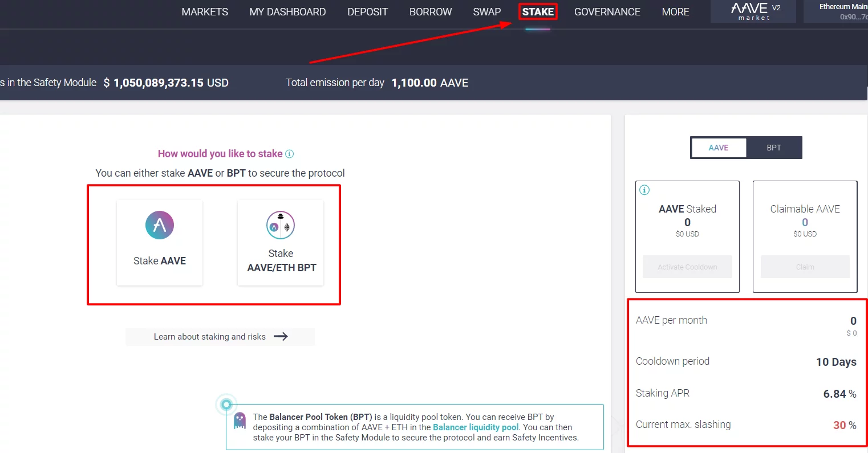Click the "6.84 %" staking APR value
The width and height of the screenshot is (868, 453).
(839, 394)
